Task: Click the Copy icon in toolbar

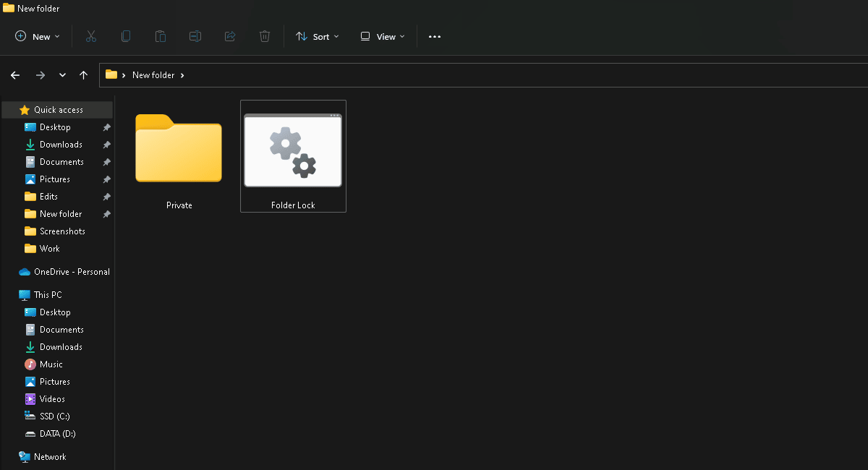Action: tap(126, 36)
